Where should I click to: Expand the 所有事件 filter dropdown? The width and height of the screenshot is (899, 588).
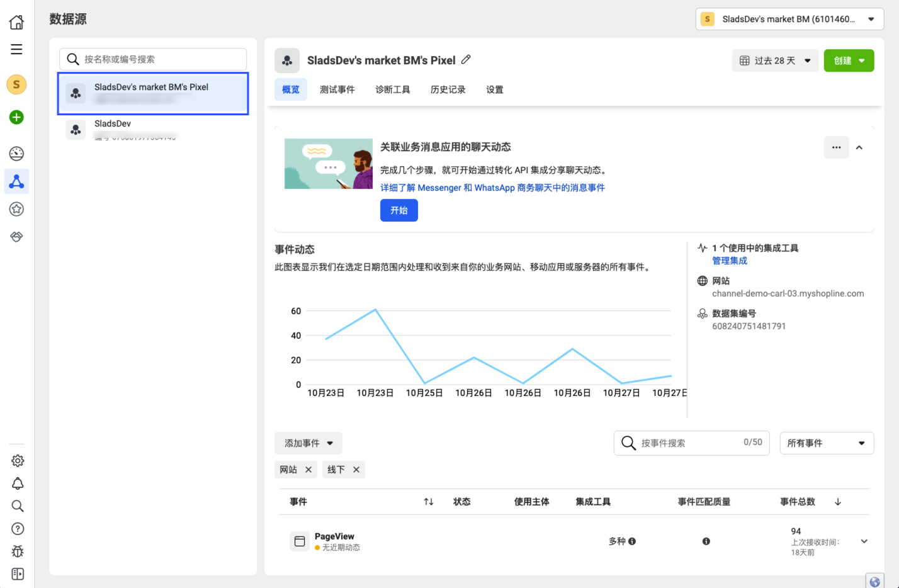(826, 443)
